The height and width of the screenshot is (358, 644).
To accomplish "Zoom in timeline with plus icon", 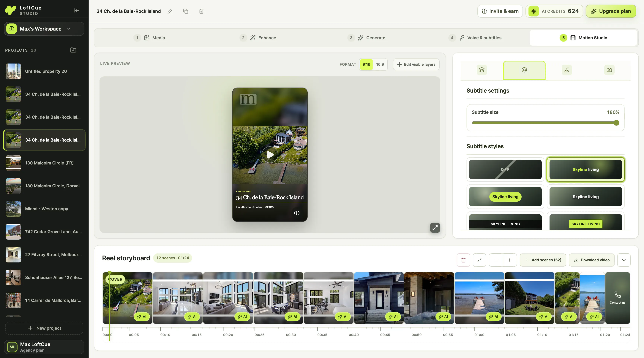I will point(509,260).
